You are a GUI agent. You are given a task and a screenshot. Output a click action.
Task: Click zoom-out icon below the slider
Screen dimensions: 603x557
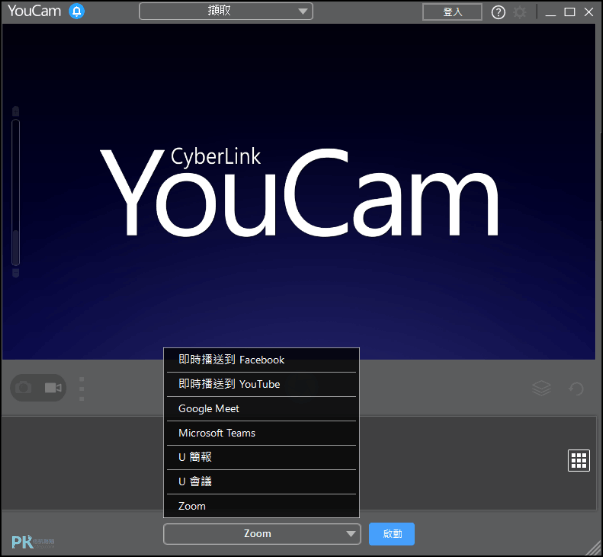coord(15,273)
